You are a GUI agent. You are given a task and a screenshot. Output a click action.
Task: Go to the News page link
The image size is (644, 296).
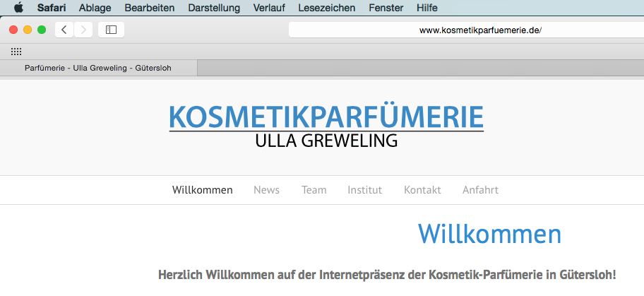point(266,190)
